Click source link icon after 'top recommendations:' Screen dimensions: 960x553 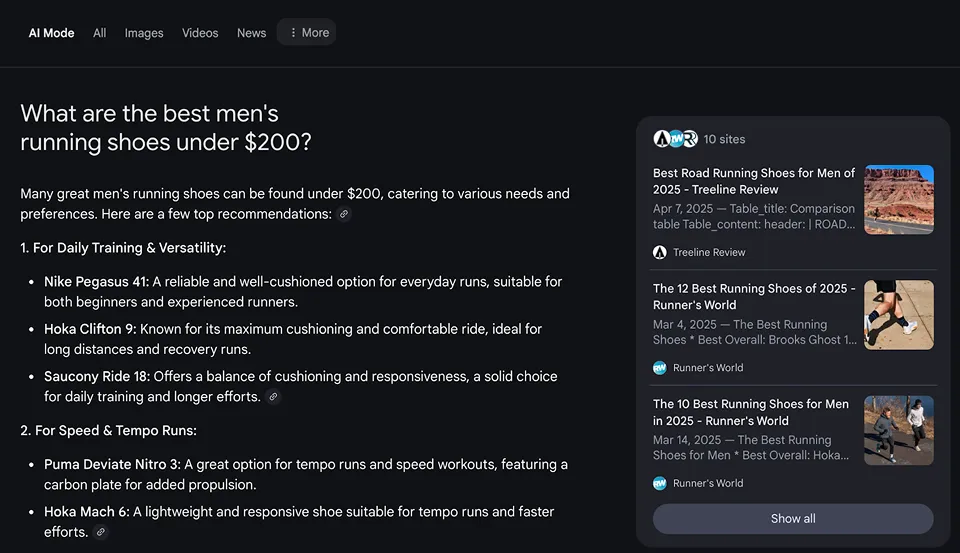tap(344, 214)
